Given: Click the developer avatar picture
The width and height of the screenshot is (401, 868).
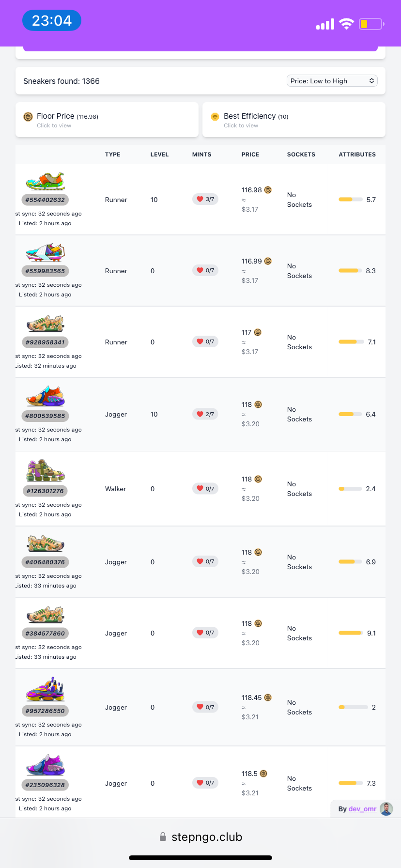Looking at the screenshot, I should coord(386,808).
